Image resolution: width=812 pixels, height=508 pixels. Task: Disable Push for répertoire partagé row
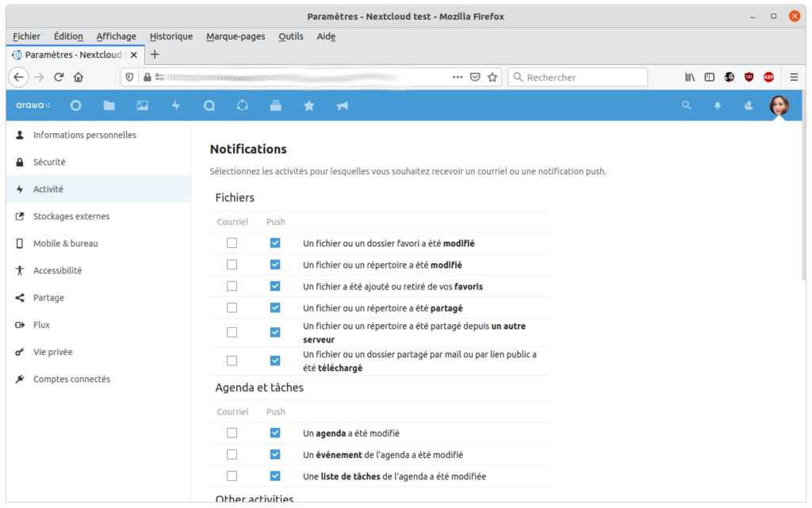click(275, 307)
